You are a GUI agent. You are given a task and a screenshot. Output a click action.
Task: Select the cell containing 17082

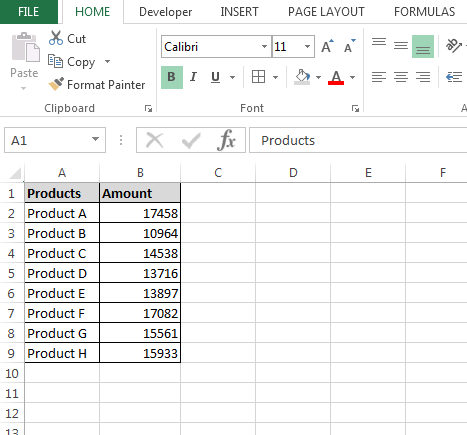[x=140, y=313]
